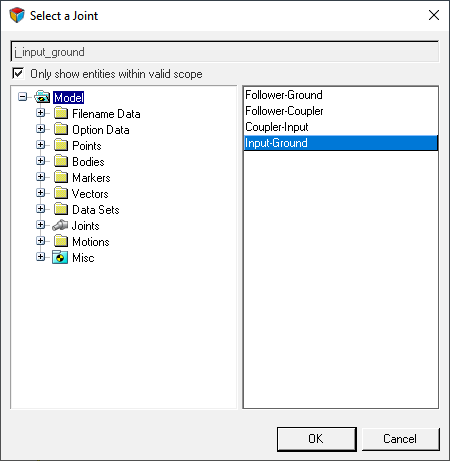The image size is (450, 461).
Task: Collapse the Model tree node
Action: tap(22, 97)
